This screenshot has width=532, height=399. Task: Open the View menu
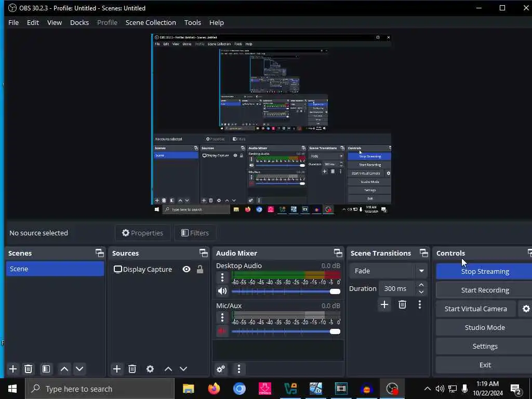[54, 22]
